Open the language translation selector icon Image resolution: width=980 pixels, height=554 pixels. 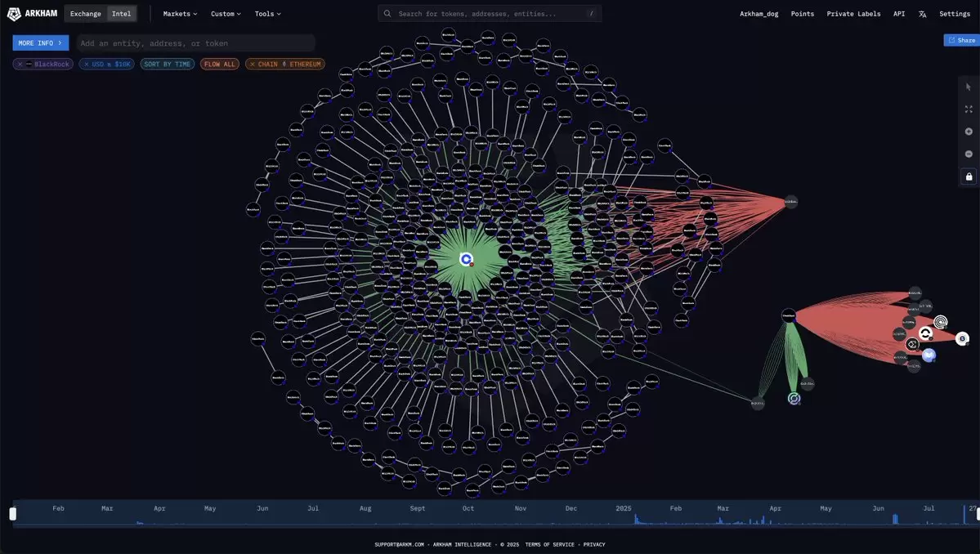click(922, 14)
